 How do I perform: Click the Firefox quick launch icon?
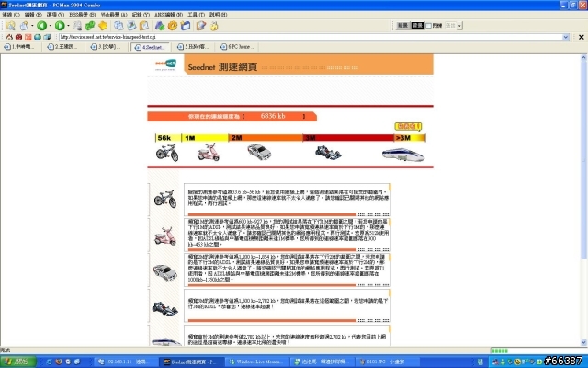[59, 362]
